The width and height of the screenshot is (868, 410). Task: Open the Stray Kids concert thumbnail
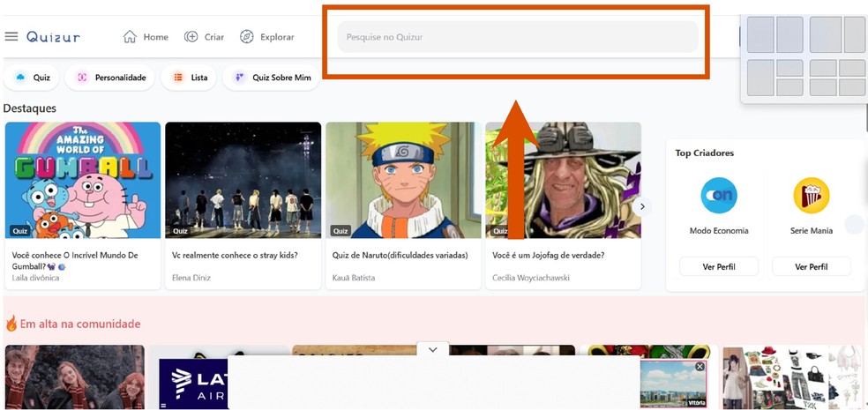pyautogui.click(x=243, y=181)
